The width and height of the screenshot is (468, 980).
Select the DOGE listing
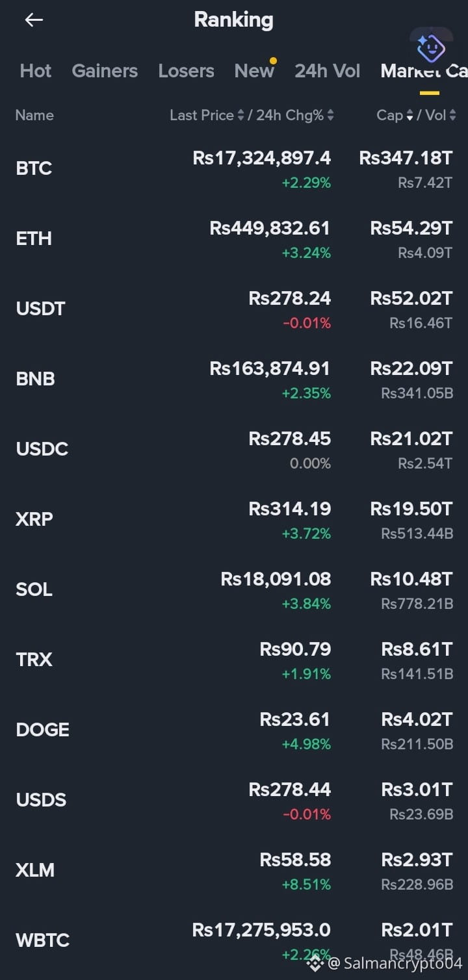coord(234,730)
